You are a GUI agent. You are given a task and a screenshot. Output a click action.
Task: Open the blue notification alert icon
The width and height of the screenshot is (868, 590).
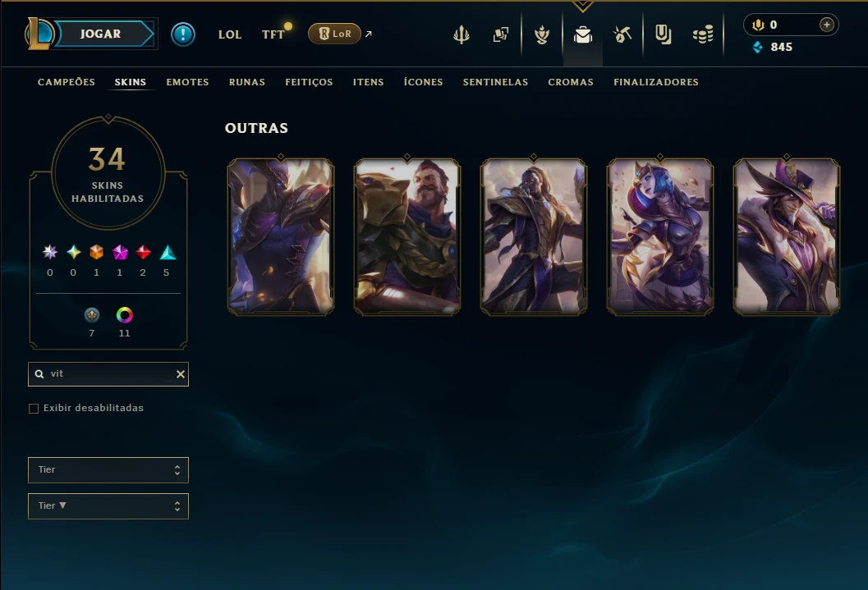[182, 34]
